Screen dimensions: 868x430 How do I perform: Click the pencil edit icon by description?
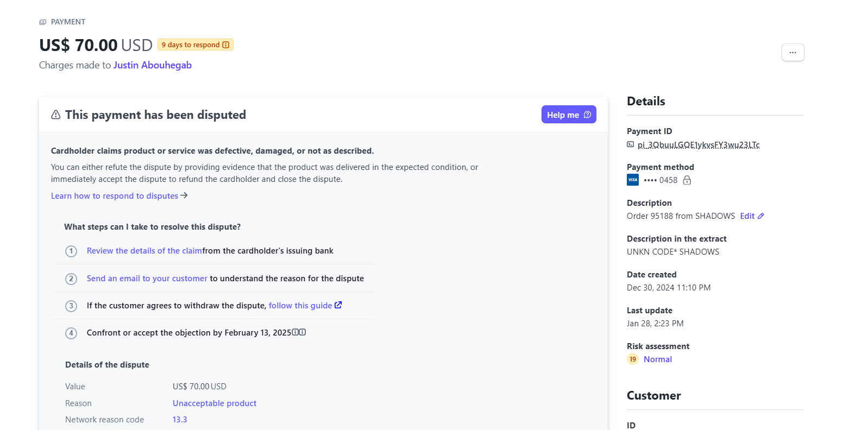761,216
